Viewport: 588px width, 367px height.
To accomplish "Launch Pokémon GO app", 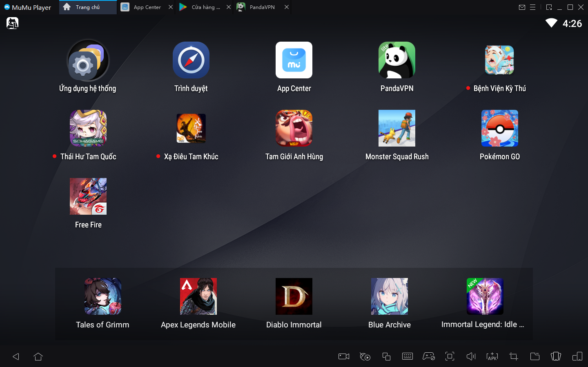I will click(499, 128).
